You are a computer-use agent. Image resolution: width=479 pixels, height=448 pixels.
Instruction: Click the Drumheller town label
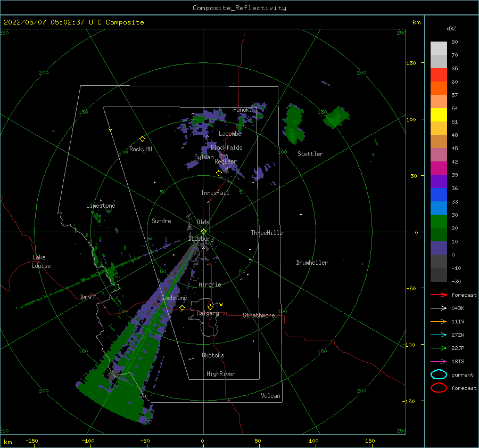coord(312,263)
